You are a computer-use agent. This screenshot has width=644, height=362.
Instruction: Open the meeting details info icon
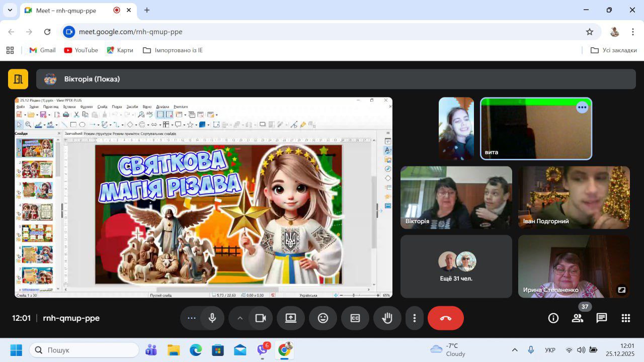553,318
